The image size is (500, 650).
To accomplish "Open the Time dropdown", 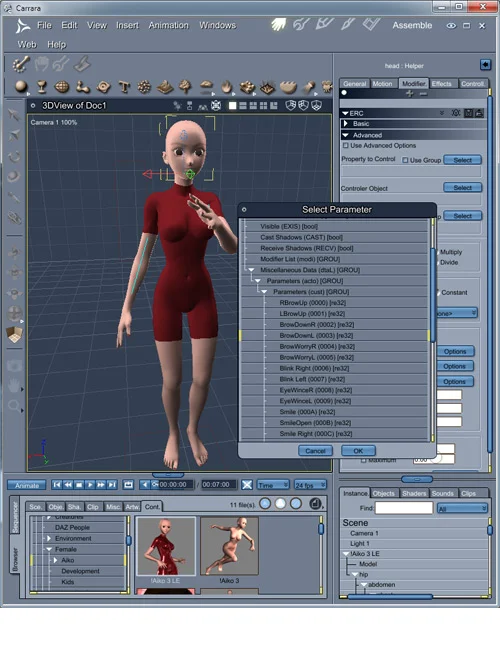I will (x=273, y=485).
